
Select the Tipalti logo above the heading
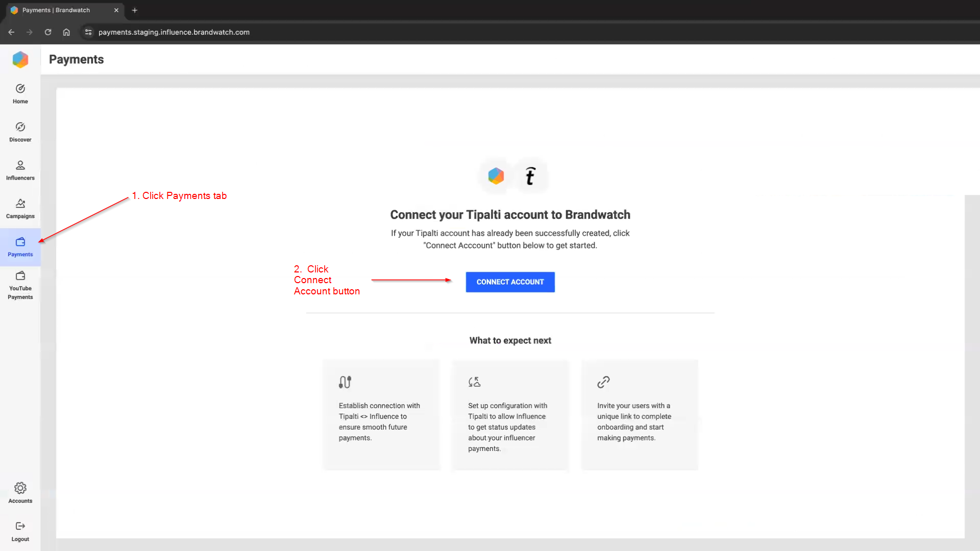click(530, 176)
